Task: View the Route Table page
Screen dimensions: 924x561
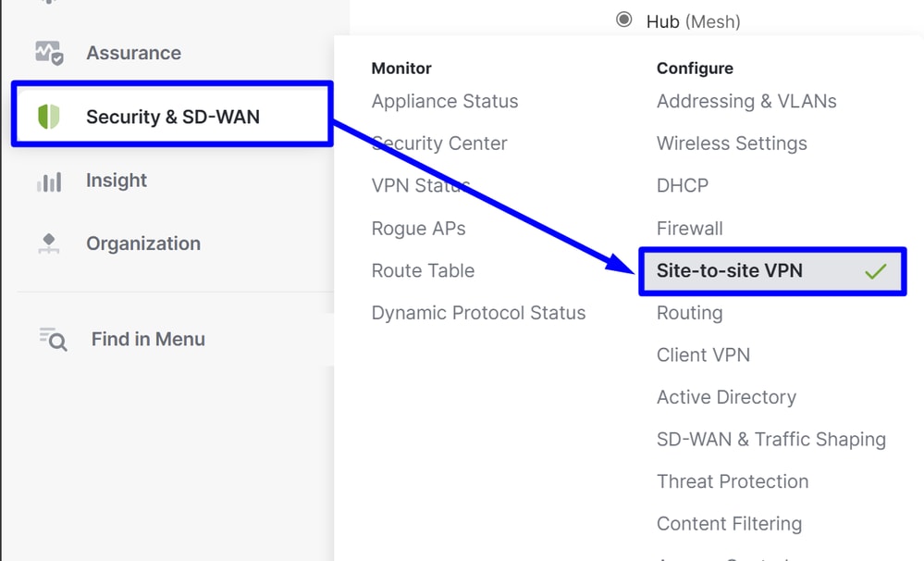Action: click(423, 270)
